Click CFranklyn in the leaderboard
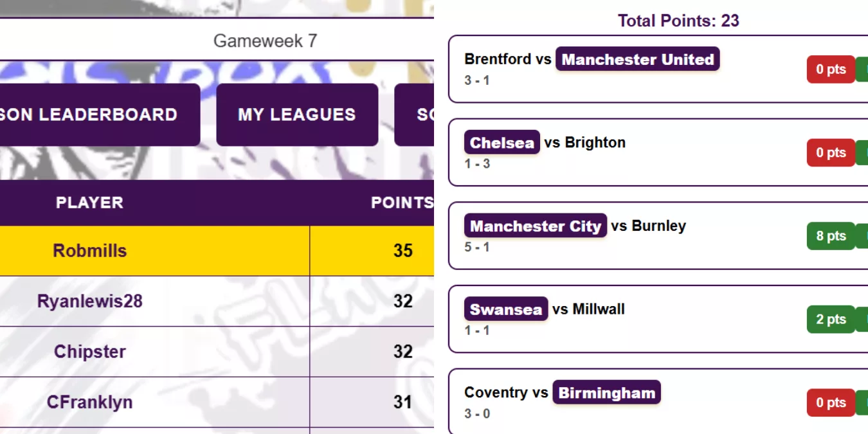Image resolution: width=868 pixels, height=434 pixels. pos(90,402)
